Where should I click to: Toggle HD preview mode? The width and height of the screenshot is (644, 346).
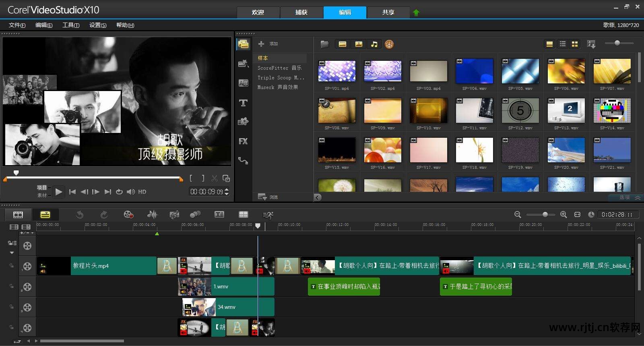coord(142,192)
